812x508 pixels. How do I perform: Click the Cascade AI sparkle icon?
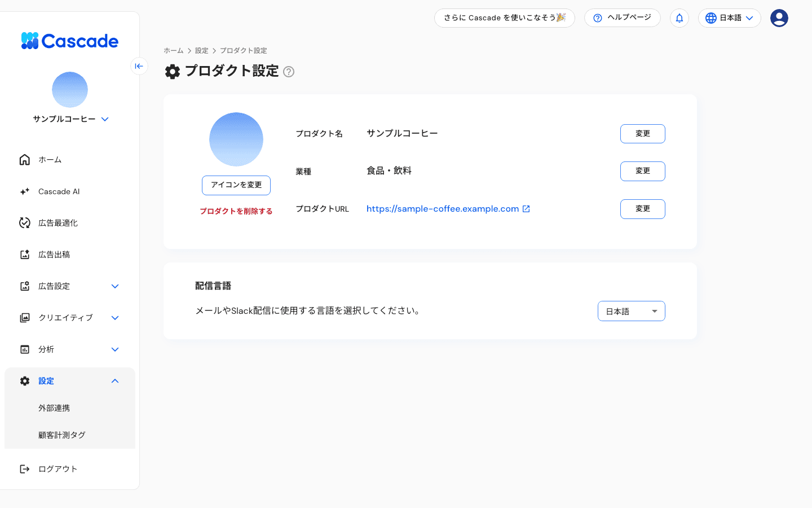(x=25, y=191)
